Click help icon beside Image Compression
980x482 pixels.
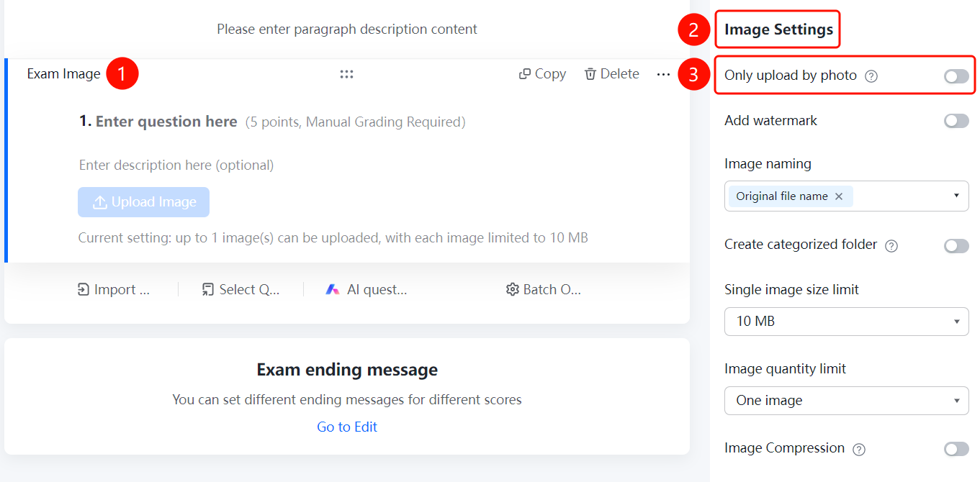click(858, 449)
